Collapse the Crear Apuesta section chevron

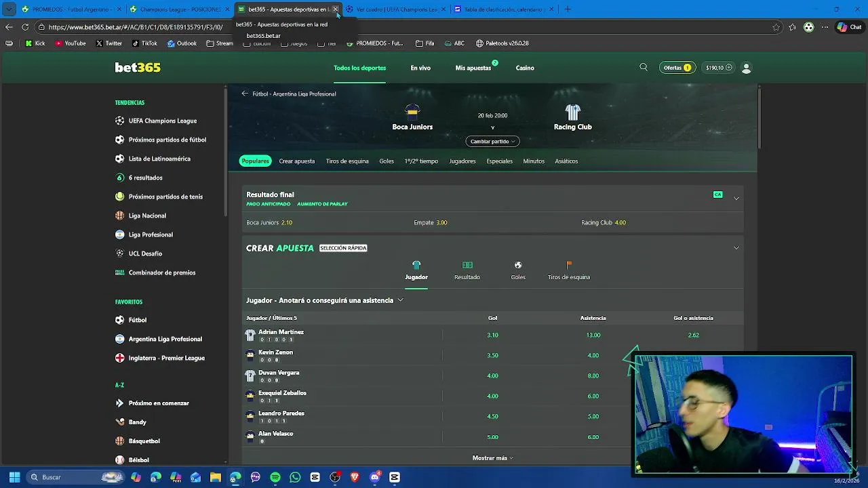[x=736, y=247]
